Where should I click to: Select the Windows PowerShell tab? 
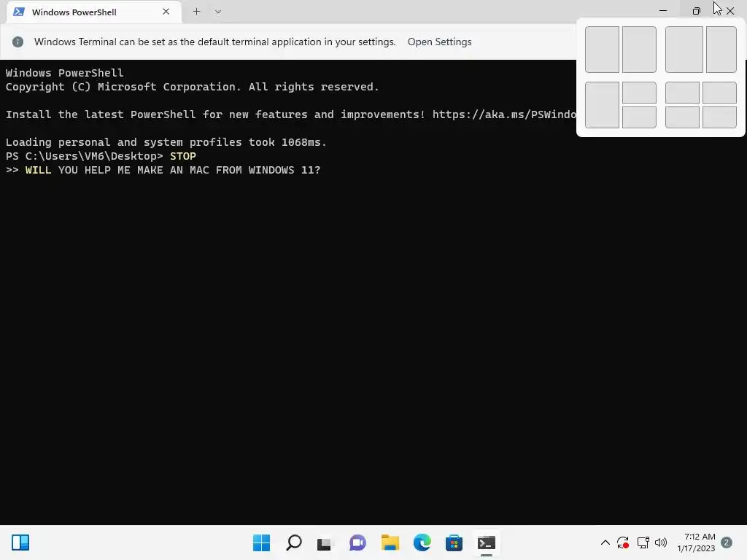tap(94, 12)
